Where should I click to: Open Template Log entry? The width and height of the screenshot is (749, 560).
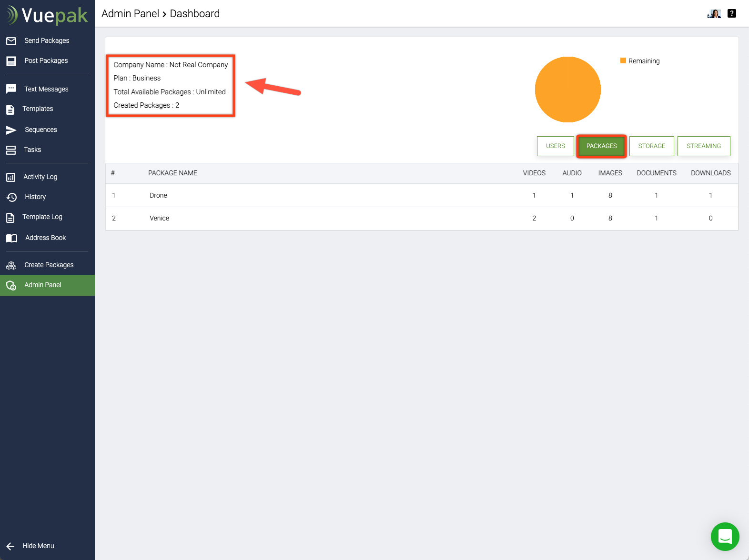click(42, 217)
